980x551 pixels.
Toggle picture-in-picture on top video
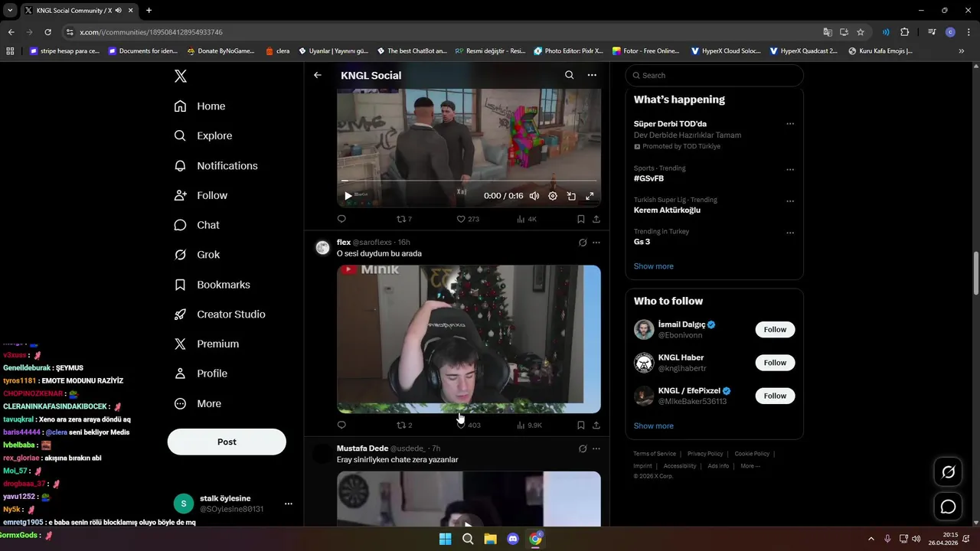point(571,196)
